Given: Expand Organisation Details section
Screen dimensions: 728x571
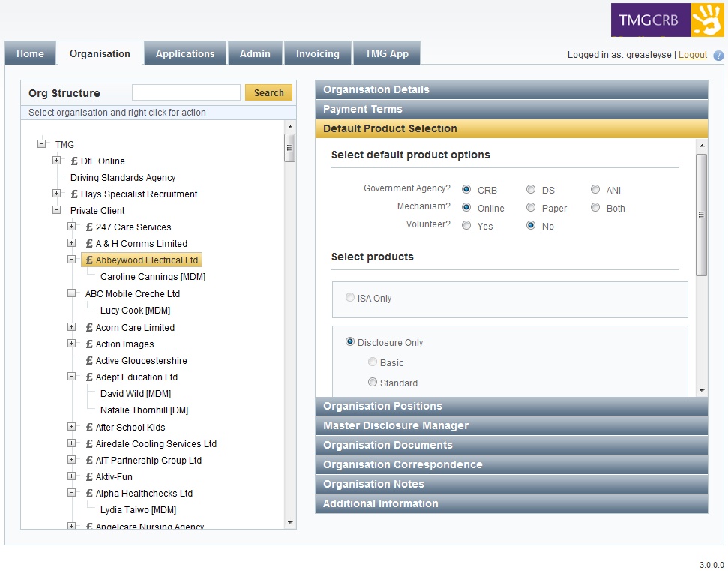Looking at the screenshot, I should [x=511, y=90].
